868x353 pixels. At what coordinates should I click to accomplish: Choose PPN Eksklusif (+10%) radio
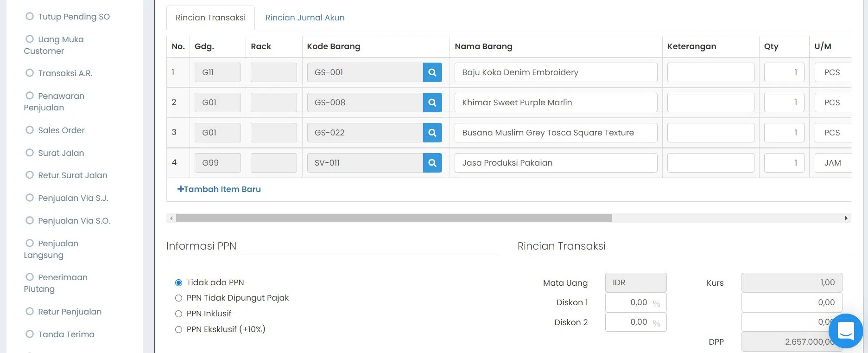178,329
